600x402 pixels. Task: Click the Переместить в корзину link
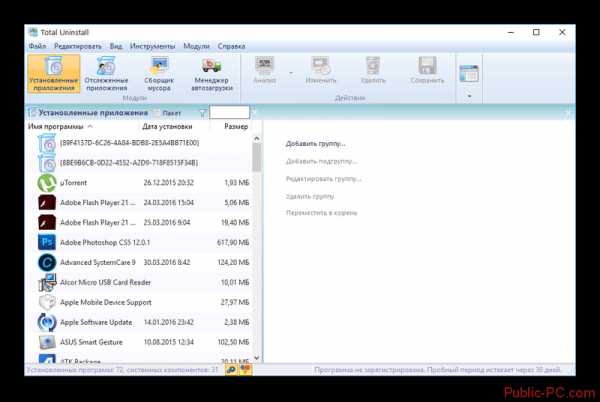(321, 213)
